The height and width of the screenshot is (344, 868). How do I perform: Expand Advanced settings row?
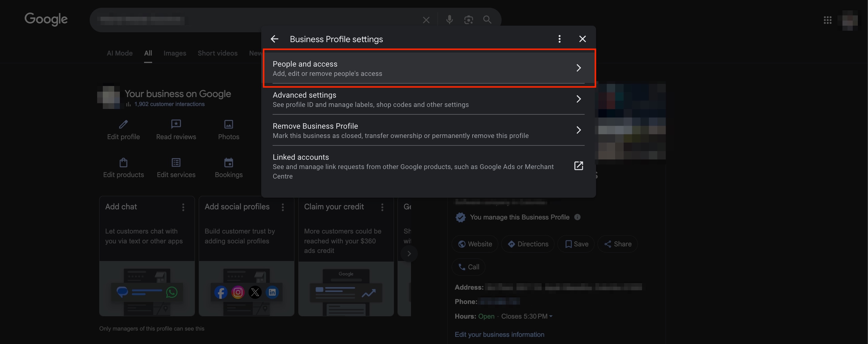(x=428, y=99)
